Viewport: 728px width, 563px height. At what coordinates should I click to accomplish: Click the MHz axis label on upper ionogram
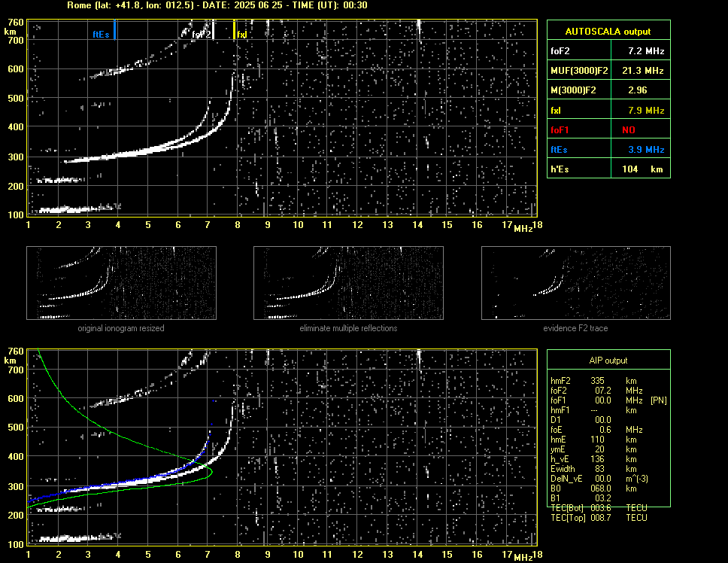523,229
